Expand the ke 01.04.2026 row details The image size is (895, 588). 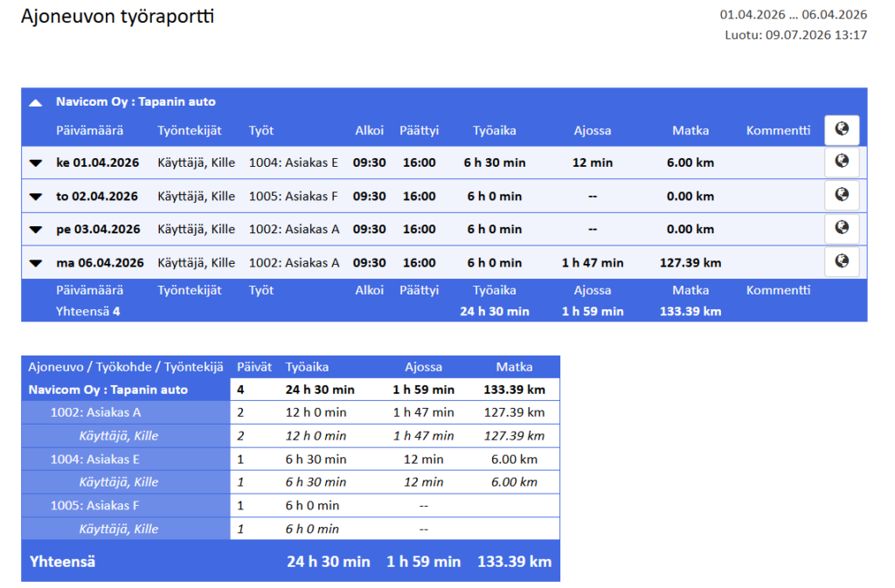[35, 163]
